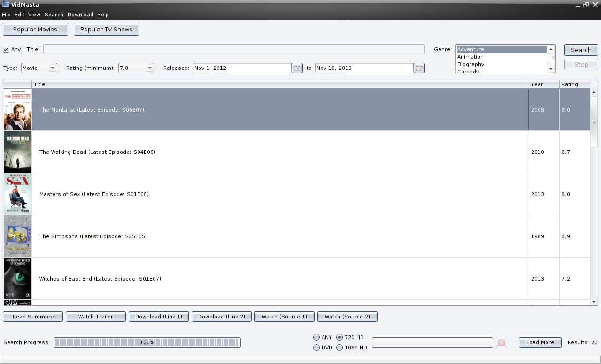Select the ANY quality radio button

tap(316, 337)
